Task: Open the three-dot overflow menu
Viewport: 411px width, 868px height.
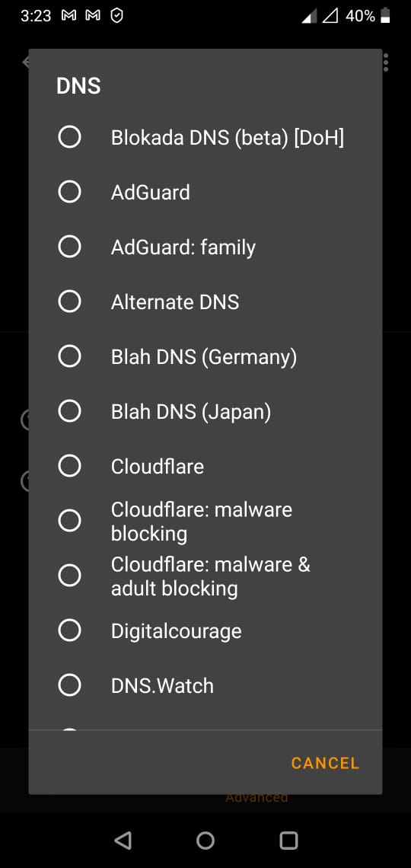Action: tap(386, 62)
